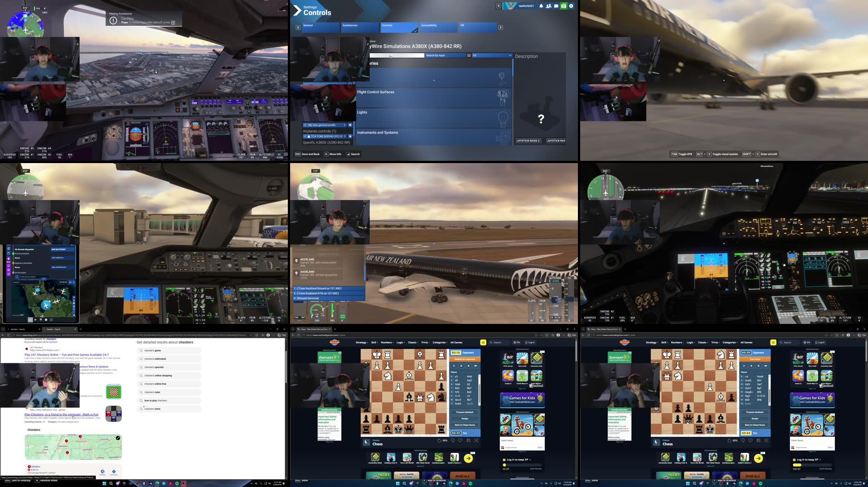Switch to the first checkers Search browser tab
Screen dimensions: 868x487
(x=17, y=329)
